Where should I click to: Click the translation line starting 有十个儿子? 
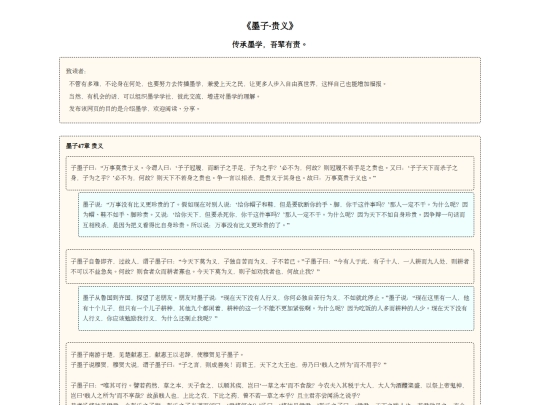[x=275, y=308]
